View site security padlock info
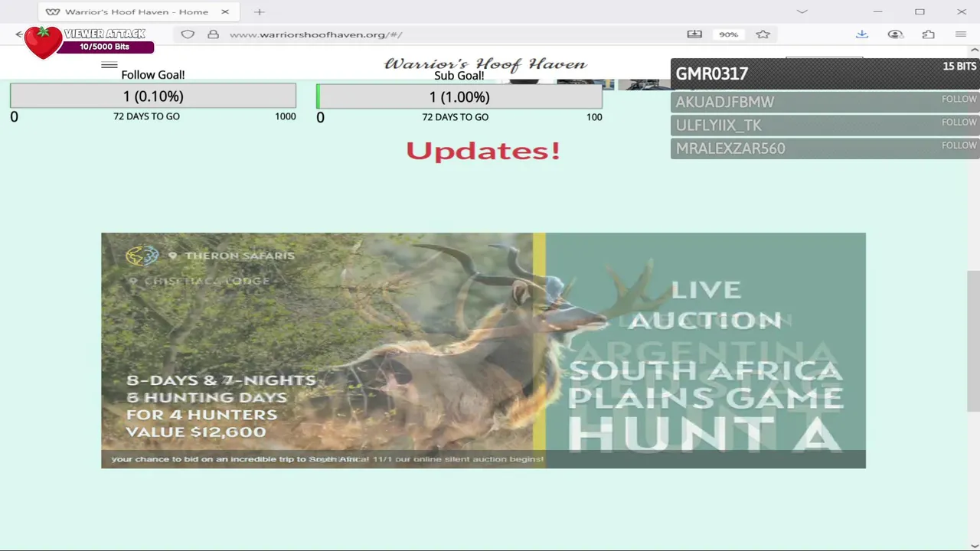980x551 pixels. coord(214,34)
